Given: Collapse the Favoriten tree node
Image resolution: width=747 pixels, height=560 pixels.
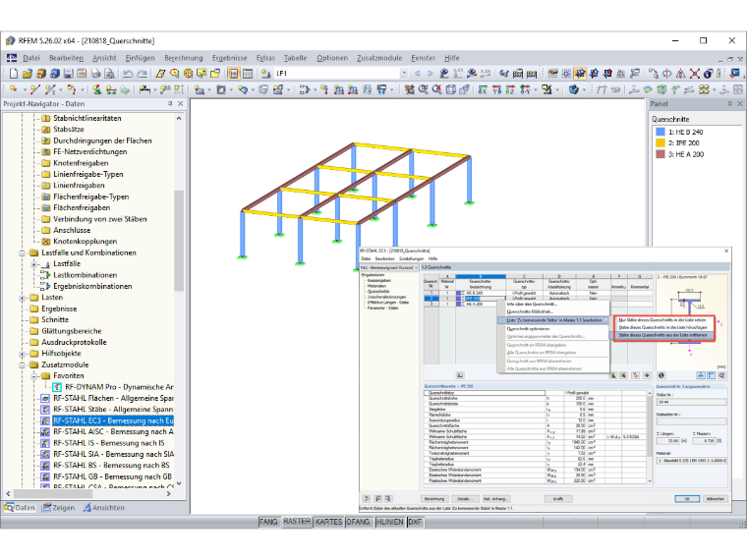Looking at the screenshot, I should pos(33,376).
